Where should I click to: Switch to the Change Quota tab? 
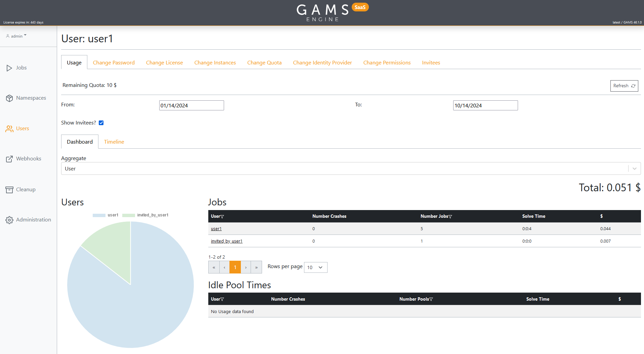click(x=264, y=63)
